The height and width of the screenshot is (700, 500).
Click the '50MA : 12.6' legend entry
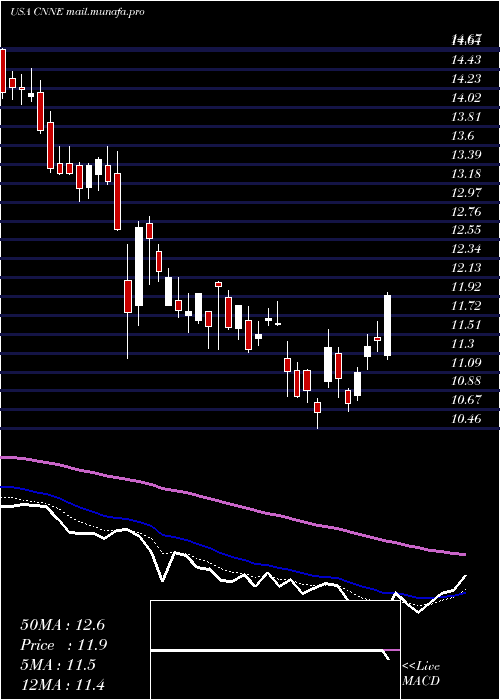[62, 625]
